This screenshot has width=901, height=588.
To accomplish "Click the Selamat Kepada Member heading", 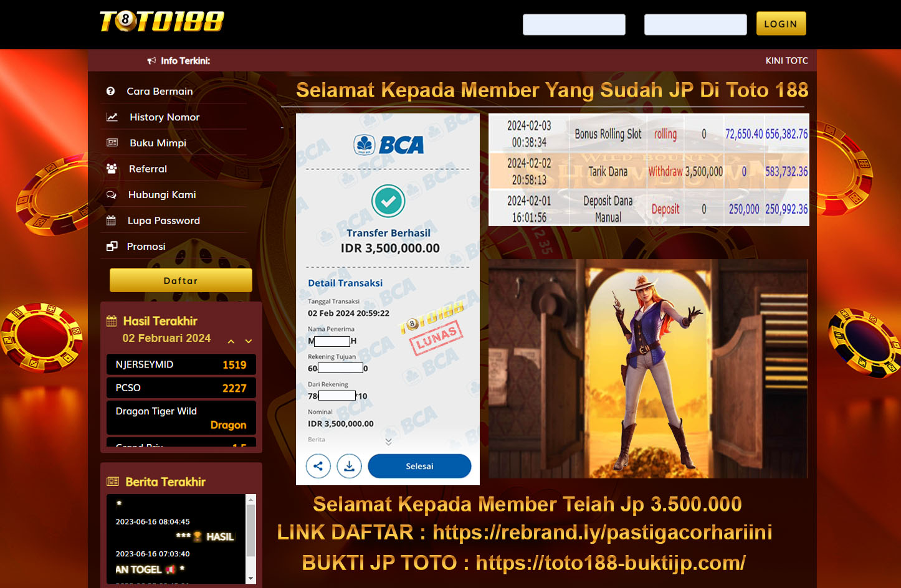I will pyautogui.click(x=552, y=90).
